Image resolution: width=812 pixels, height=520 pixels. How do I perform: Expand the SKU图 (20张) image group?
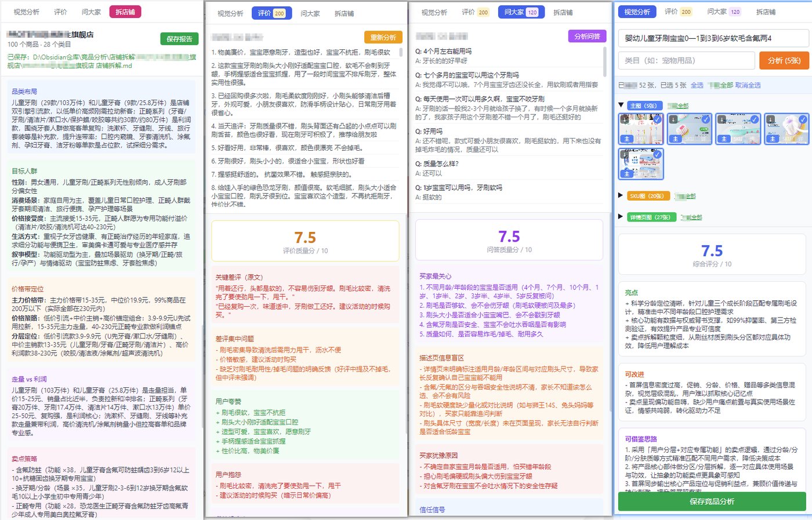click(x=621, y=196)
